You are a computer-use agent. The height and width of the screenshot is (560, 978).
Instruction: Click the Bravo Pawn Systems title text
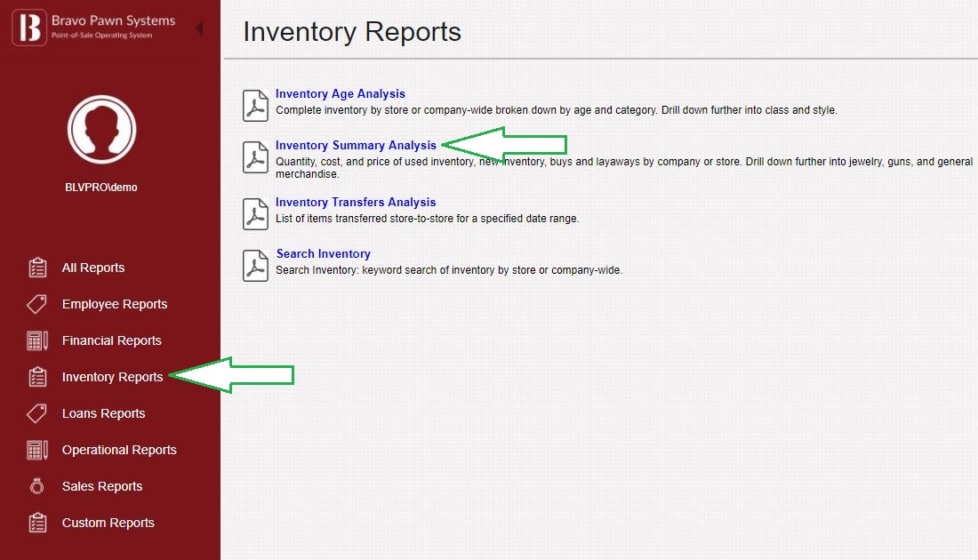pos(114,20)
